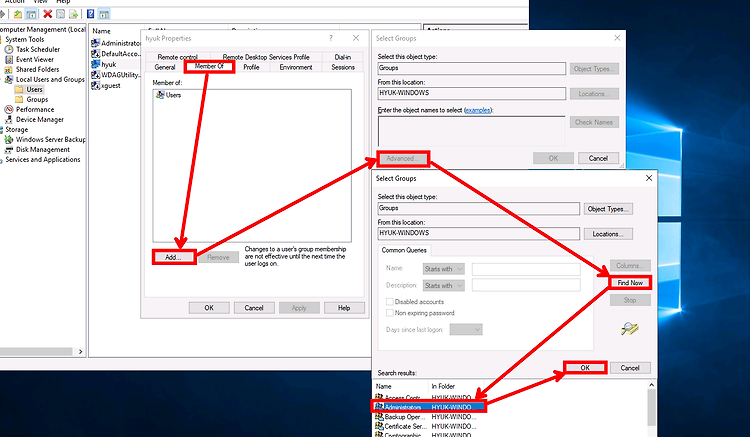750x437 pixels.
Task: Open the Environment tab
Action: click(x=296, y=67)
